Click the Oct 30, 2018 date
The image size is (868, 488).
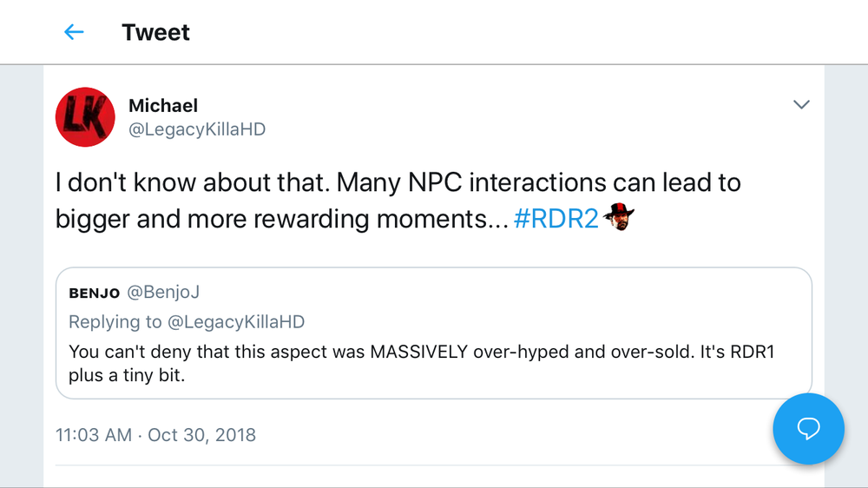coord(202,434)
